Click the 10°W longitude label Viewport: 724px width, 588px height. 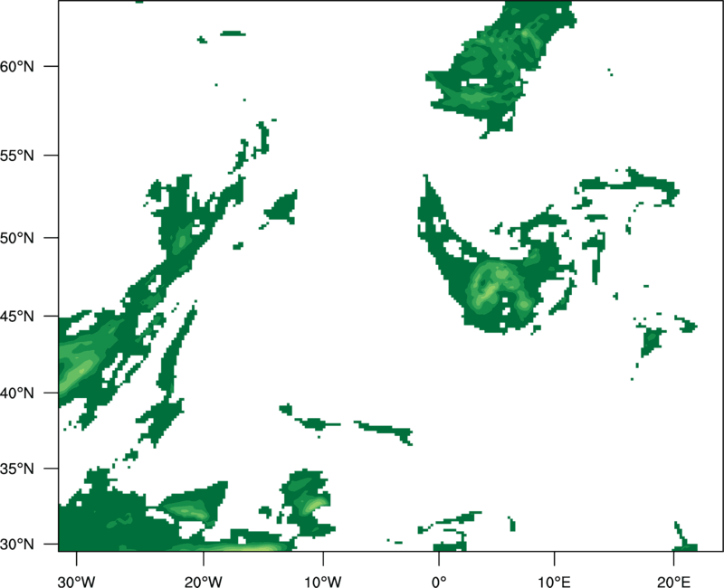click(x=323, y=582)
